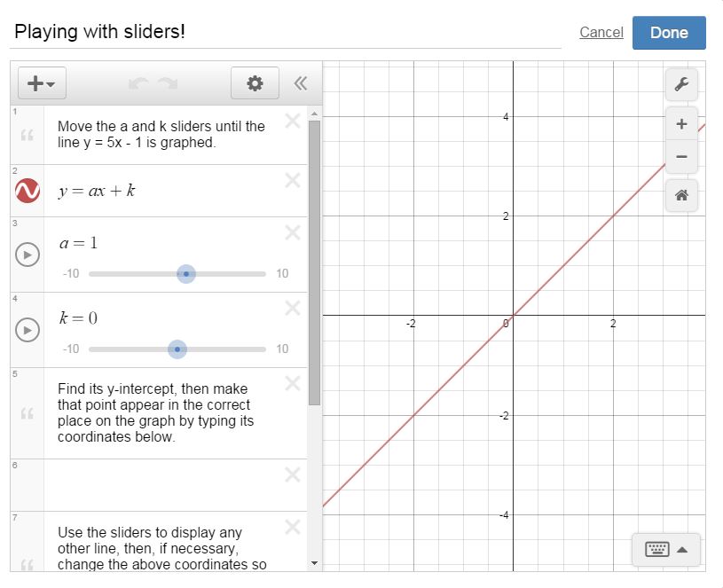Reset graph to default home view
Screen dimensions: 723x588
[681, 194]
